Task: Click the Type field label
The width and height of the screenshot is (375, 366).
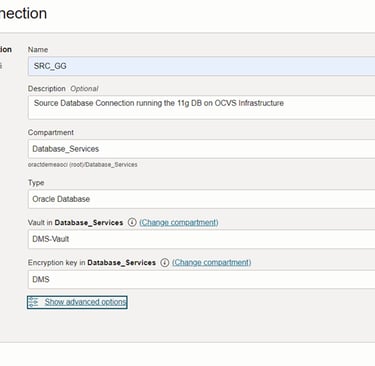Action: [36, 183]
